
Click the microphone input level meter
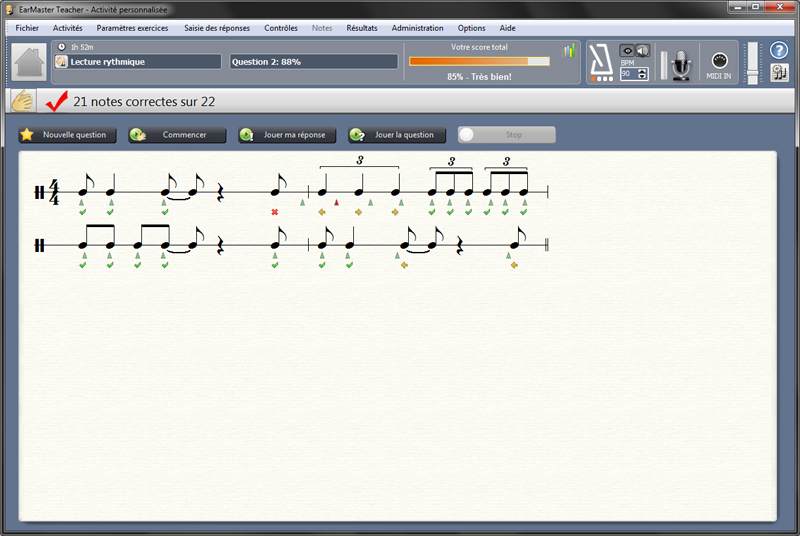[x=664, y=65]
